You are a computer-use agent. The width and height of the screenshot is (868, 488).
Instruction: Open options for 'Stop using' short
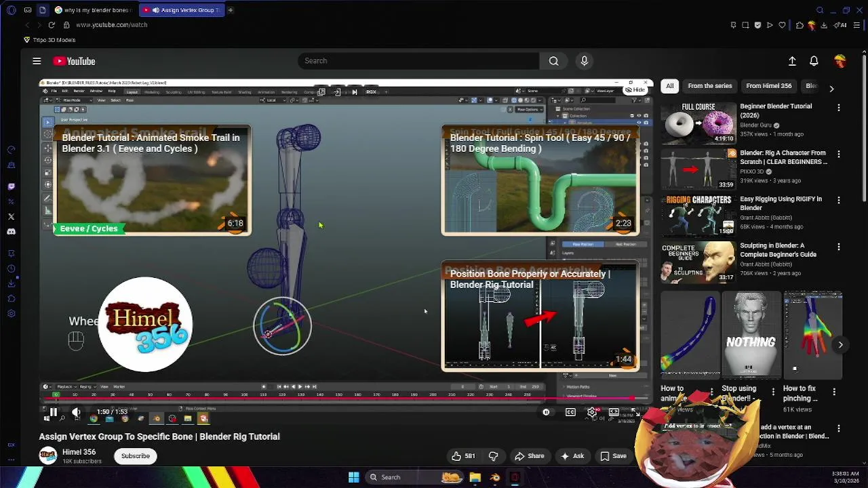click(773, 392)
